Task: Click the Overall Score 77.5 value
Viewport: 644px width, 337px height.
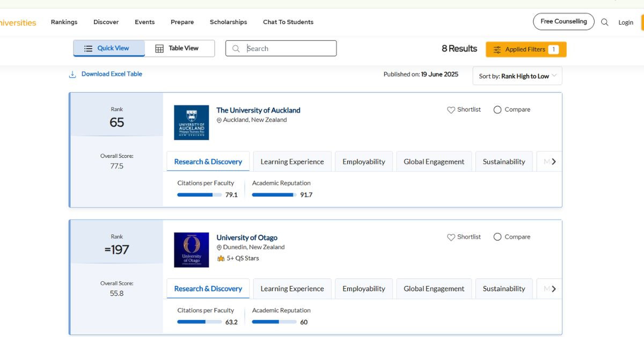Action: coord(117,166)
